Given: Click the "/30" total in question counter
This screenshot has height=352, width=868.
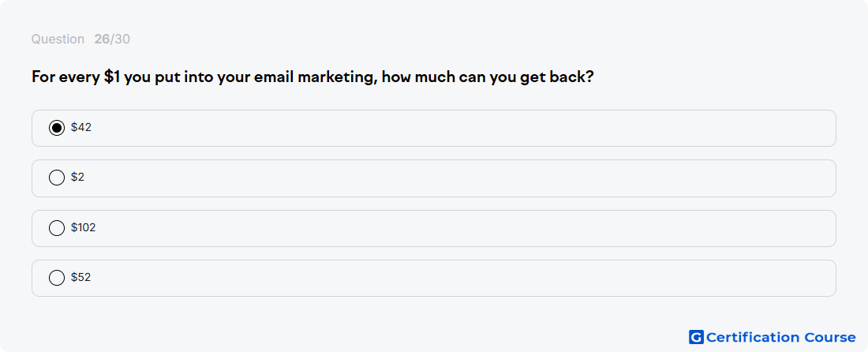Looking at the screenshot, I should point(120,39).
